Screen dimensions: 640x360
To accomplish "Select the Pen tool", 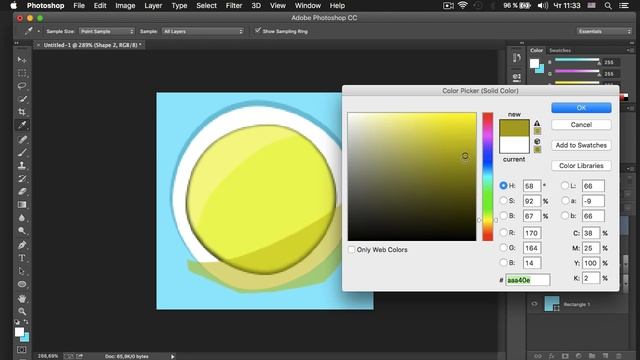I will click(22, 245).
